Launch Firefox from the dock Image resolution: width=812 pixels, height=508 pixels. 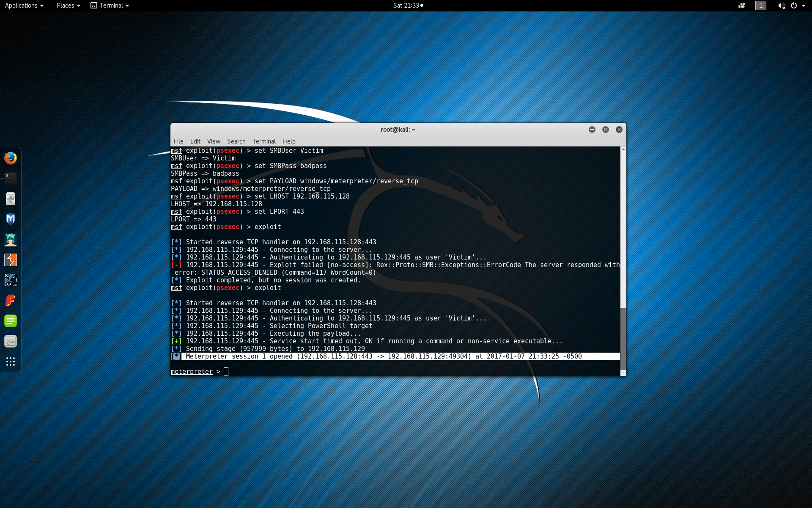11,158
